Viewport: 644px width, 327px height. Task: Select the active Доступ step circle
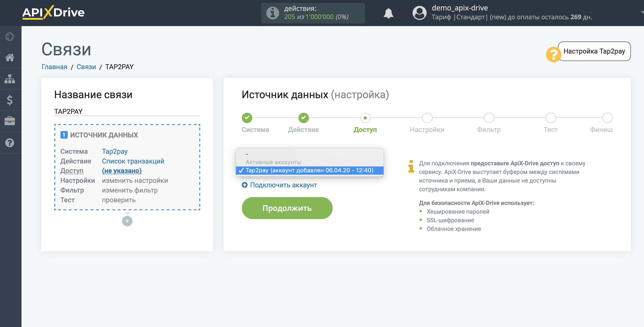[365, 118]
